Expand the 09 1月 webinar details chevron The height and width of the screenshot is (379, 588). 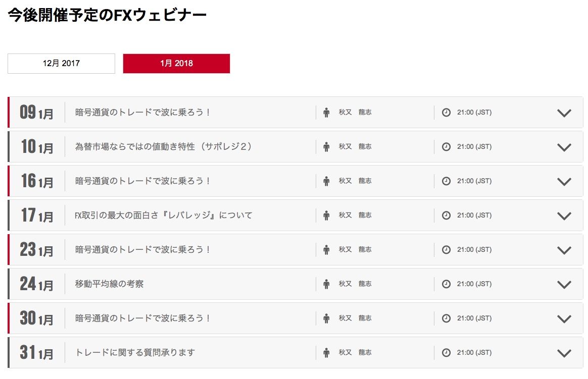click(564, 113)
